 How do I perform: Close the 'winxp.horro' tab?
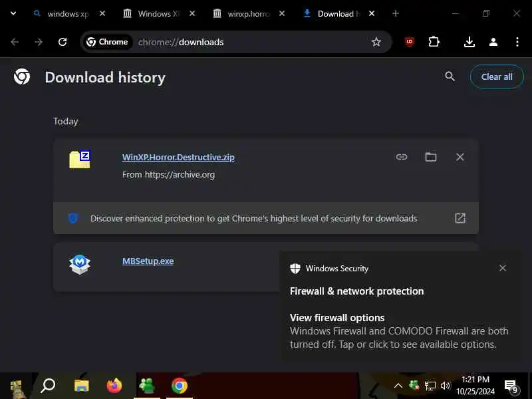(282, 13)
